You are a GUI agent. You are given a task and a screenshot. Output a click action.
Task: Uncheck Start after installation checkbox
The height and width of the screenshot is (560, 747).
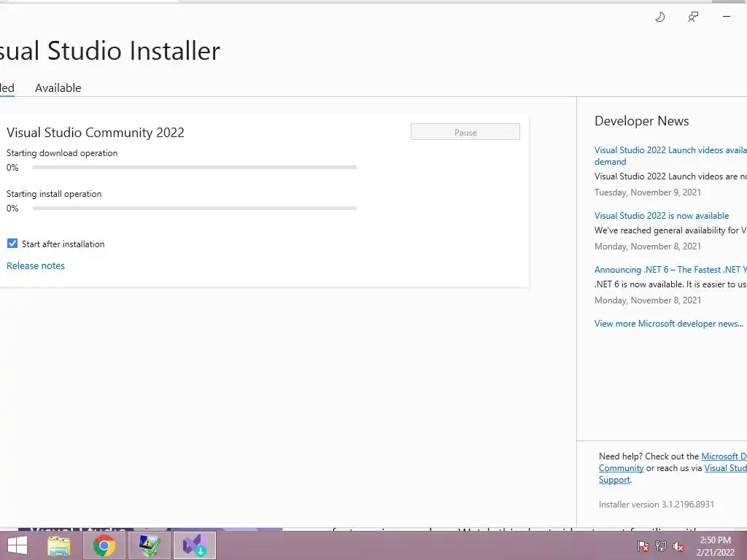[12, 244]
